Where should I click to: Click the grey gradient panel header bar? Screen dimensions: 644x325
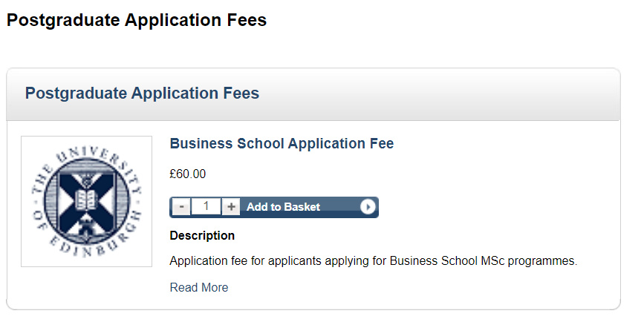click(x=313, y=94)
